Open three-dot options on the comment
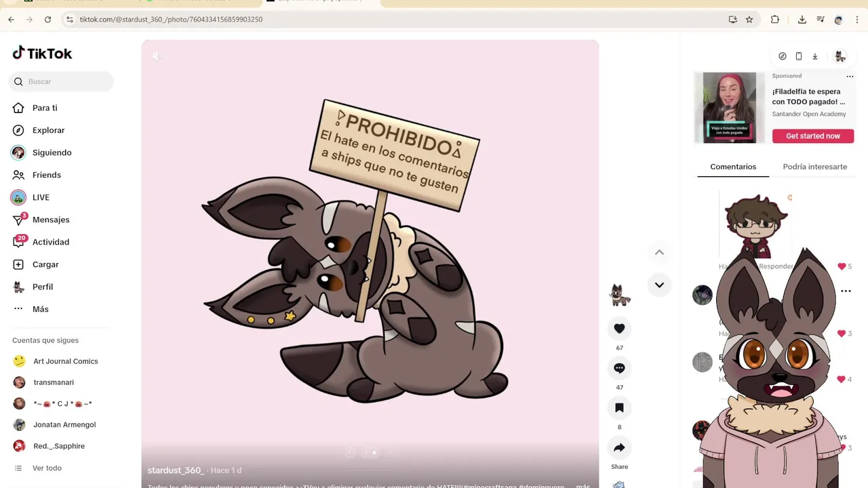This screenshot has width=868, height=488. 846,291
